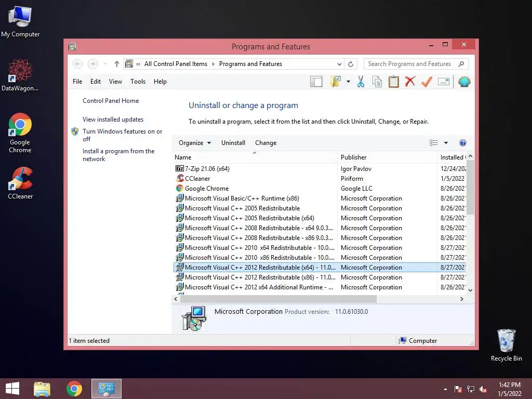Click the Up one level arrow
532x399 pixels.
point(117,64)
